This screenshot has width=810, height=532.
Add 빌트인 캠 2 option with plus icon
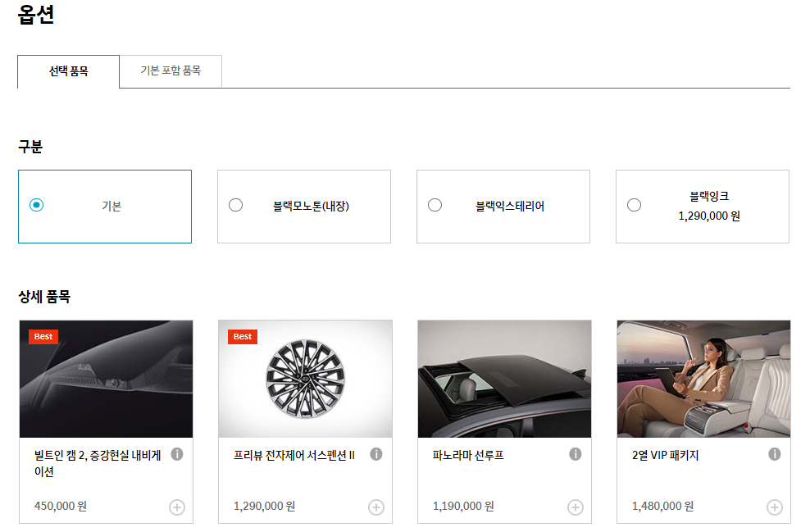tap(177, 507)
